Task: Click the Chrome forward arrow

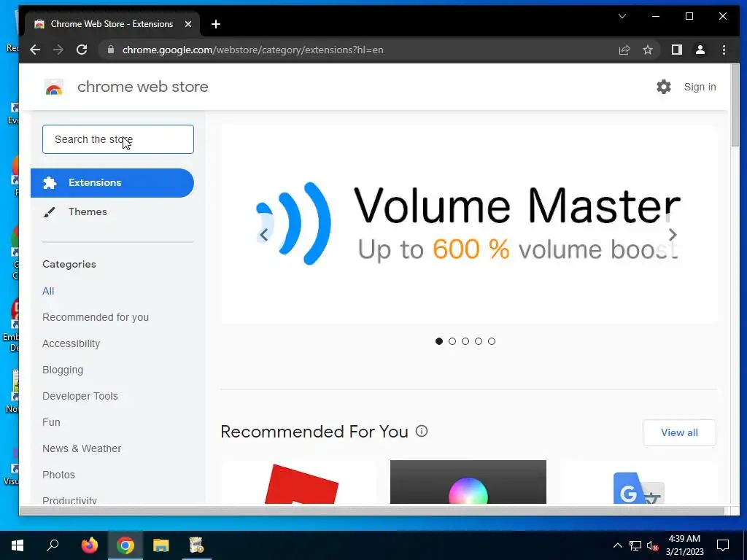Action: 58,50
